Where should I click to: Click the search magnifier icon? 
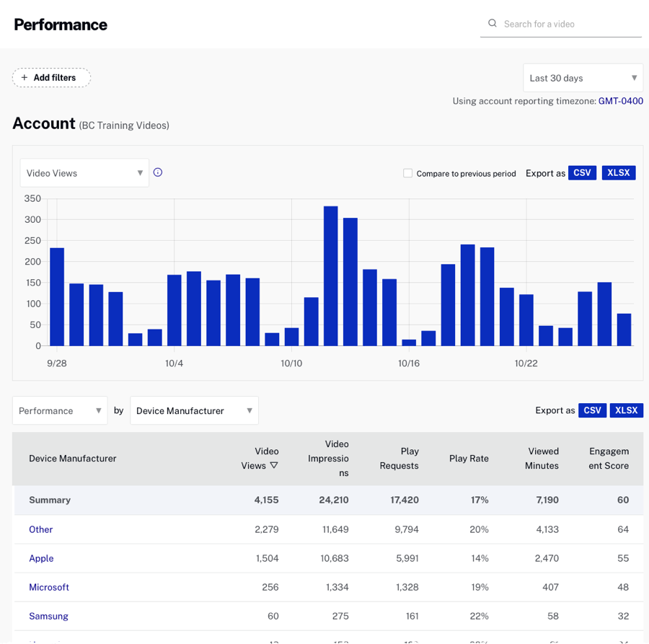click(x=493, y=23)
